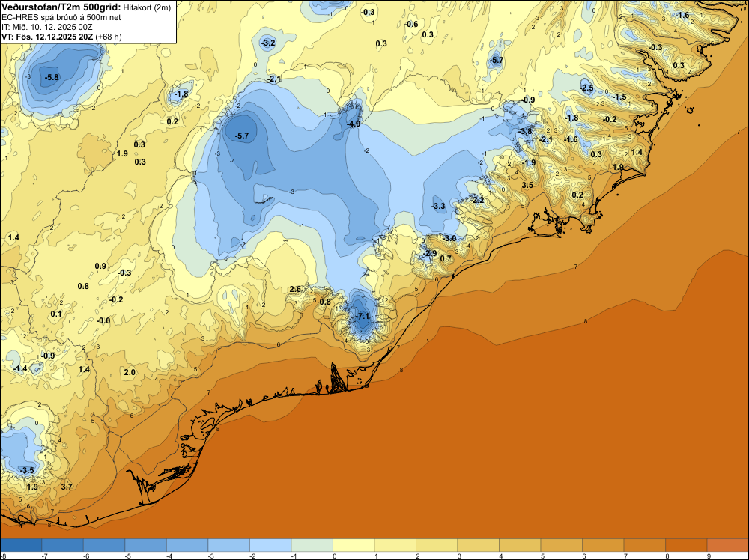Pick the dark orange legend swatch between 8 and 9
749x560 pixels.
(x=686, y=545)
